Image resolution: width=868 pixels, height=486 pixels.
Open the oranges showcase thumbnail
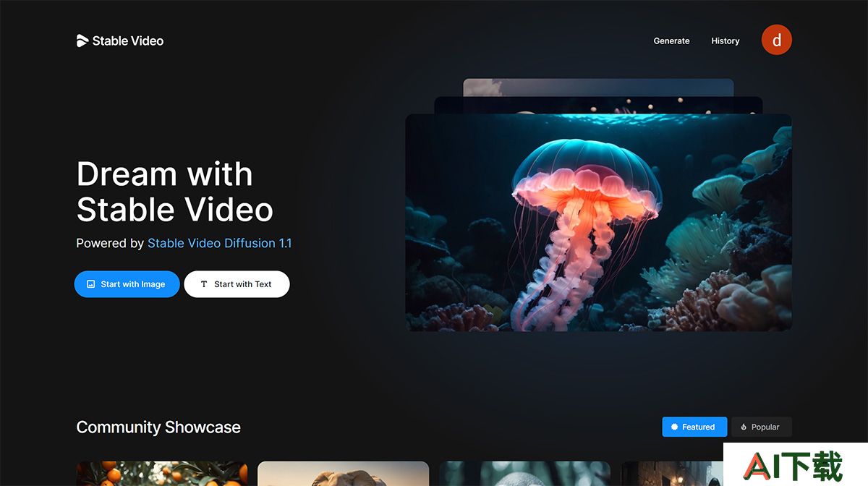(161, 474)
